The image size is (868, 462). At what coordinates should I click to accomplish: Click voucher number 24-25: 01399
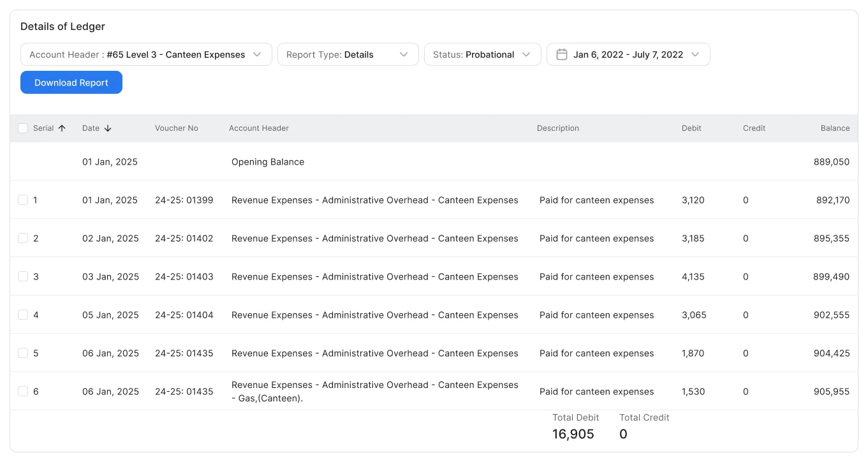[x=184, y=200]
